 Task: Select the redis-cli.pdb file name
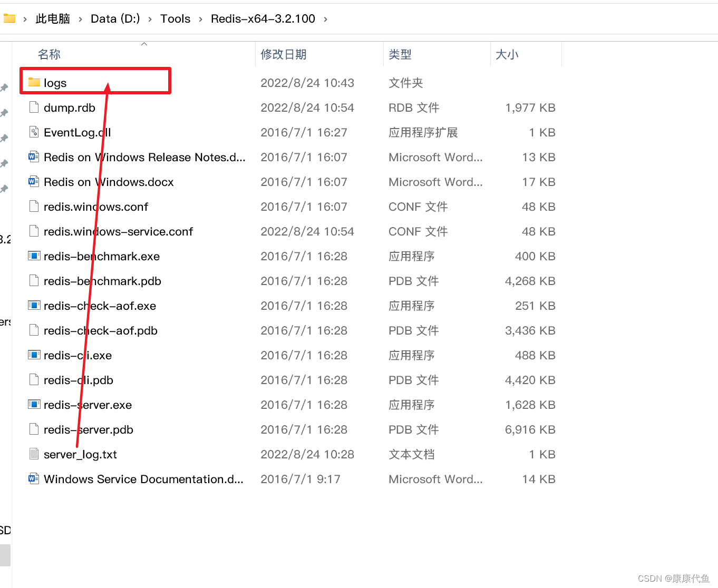(79, 380)
